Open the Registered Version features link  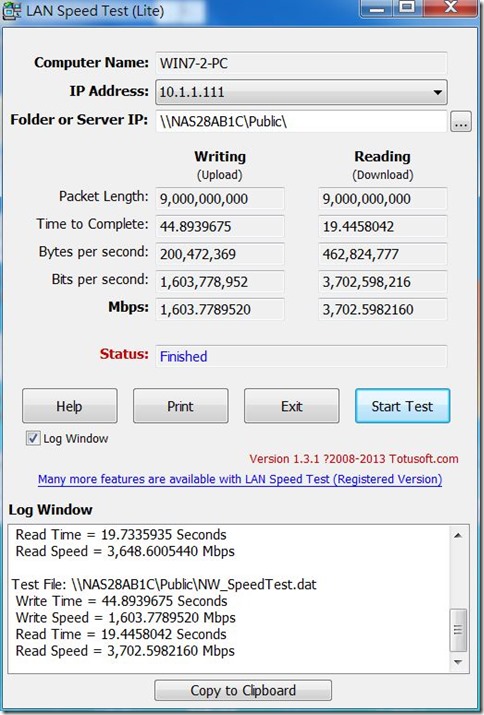click(240, 479)
